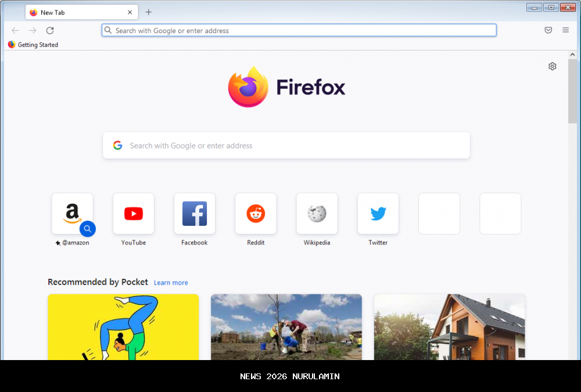Open the Firefox hamburger application menu

(x=565, y=30)
